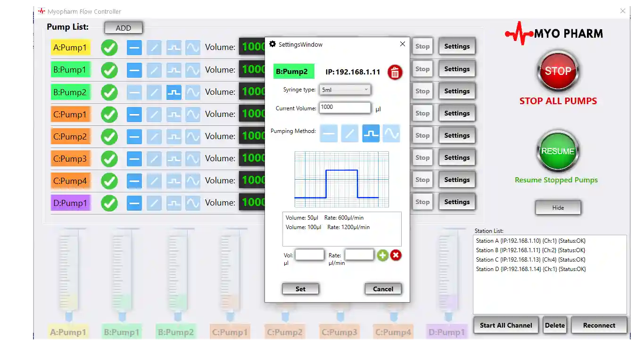Toggle green checkmark for D:Pump1
Viewport: 644px width, 362px height.
(x=109, y=203)
